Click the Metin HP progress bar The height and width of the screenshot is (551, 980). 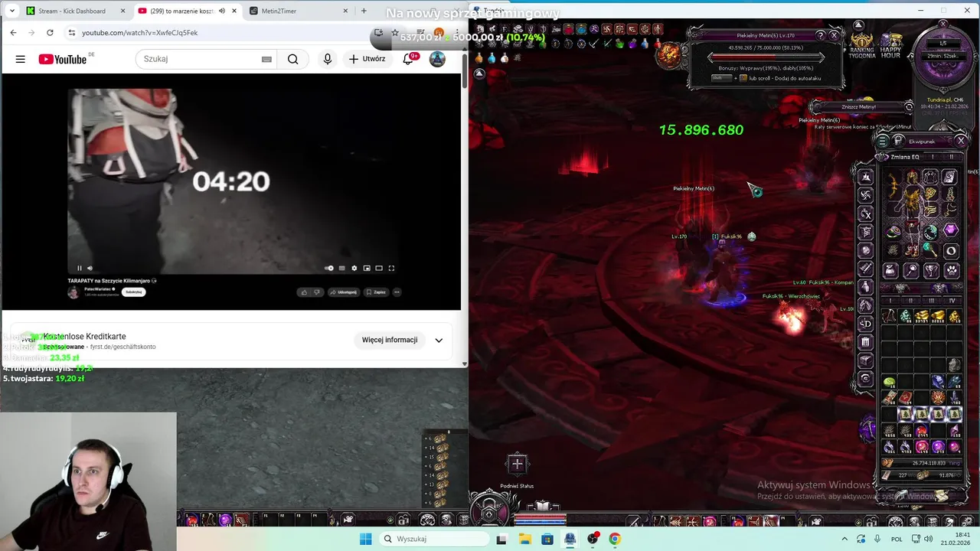click(766, 57)
